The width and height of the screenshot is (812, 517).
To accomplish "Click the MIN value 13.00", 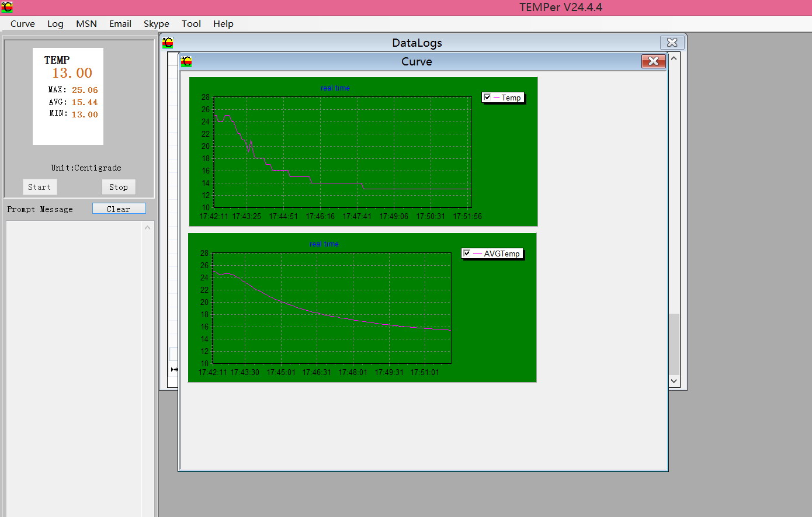I will point(85,114).
